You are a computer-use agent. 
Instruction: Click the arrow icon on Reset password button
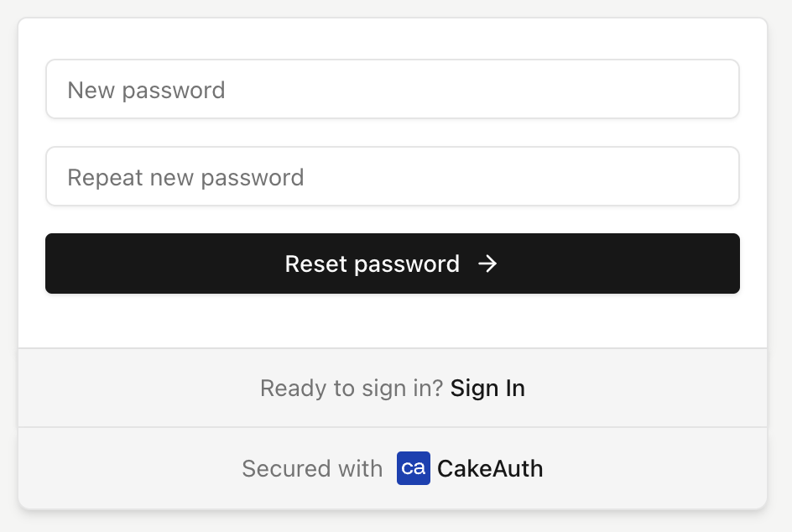(487, 263)
